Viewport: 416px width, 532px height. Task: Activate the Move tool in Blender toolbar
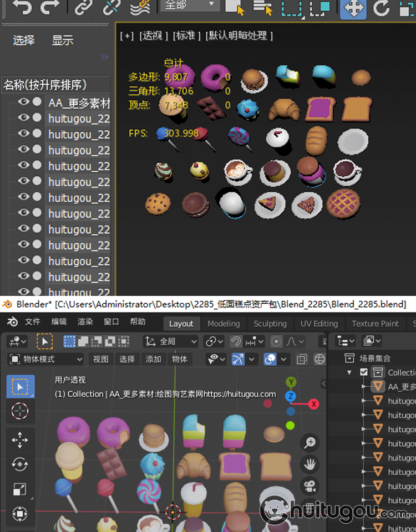pyautogui.click(x=20, y=441)
